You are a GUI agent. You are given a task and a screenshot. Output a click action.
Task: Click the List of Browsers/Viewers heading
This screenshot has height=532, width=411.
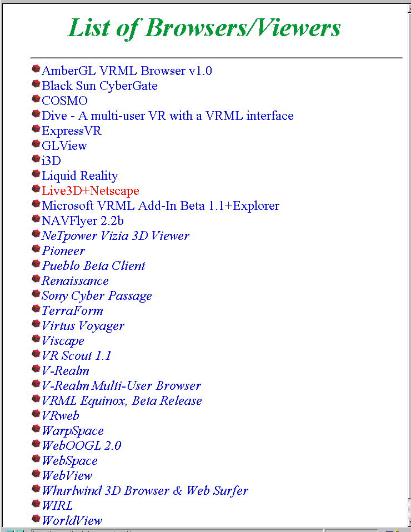point(204,28)
